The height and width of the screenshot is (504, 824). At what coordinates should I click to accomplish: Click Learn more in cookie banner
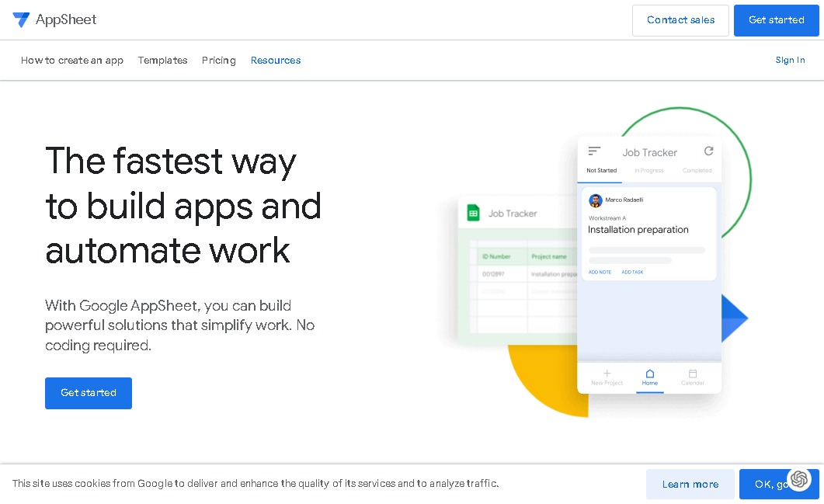tap(690, 484)
